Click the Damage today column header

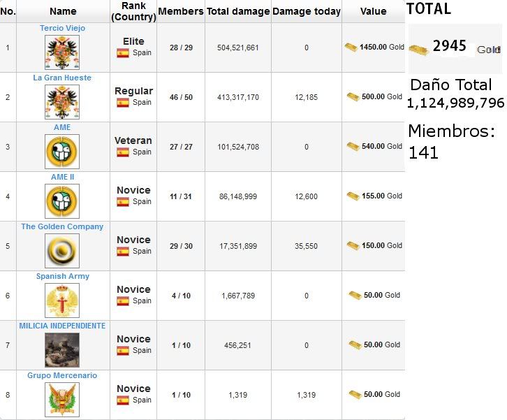pos(307,11)
